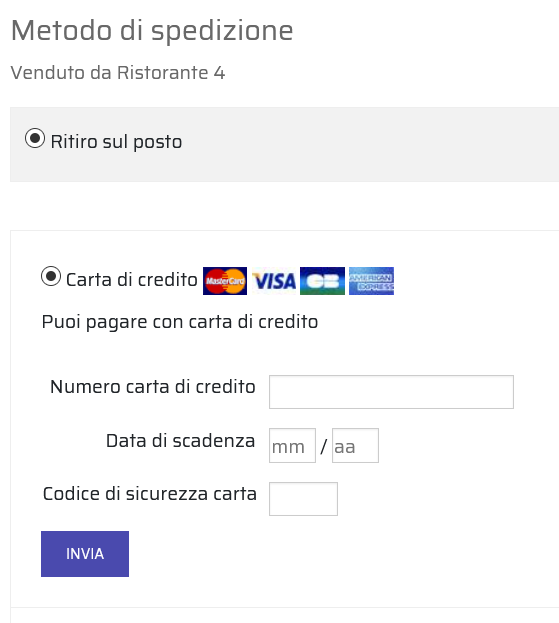Viewport: 559px width, 623px height.
Task: Click the CB card logo icon
Action: pyautogui.click(x=322, y=281)
